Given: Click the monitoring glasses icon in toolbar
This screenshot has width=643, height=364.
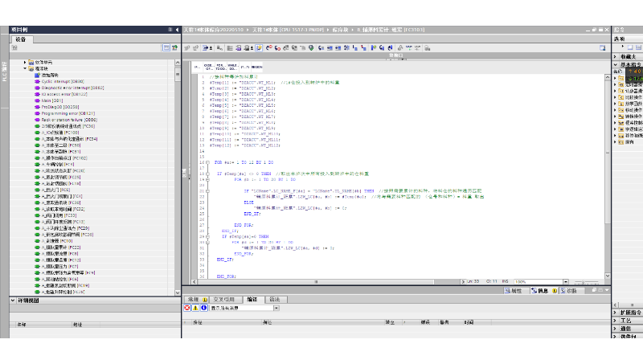Looking at the screenshot, I should (409, 48).
